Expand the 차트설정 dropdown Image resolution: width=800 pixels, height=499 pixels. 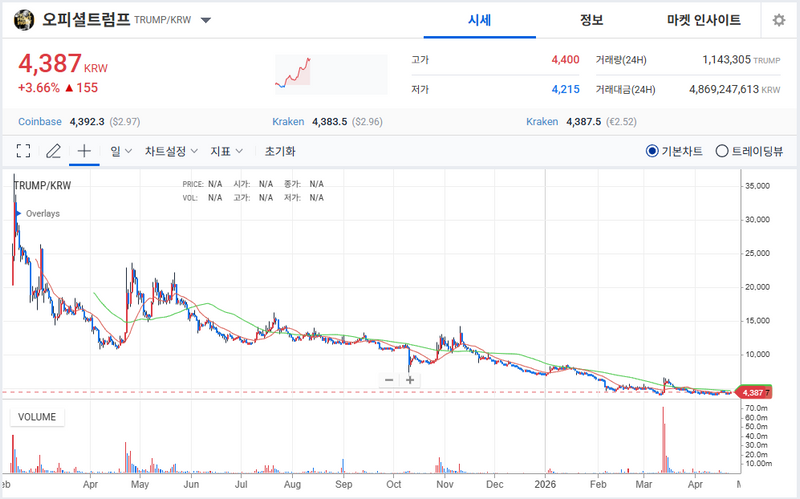(171, 151)
